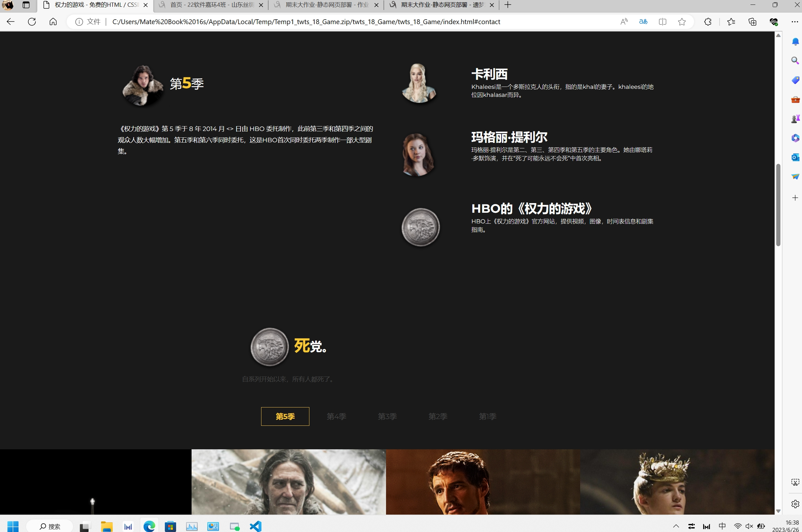The width and height of the screenshot is (802, 532).
Task: Switch to the 第3季 tab
Action: point(387,416)
